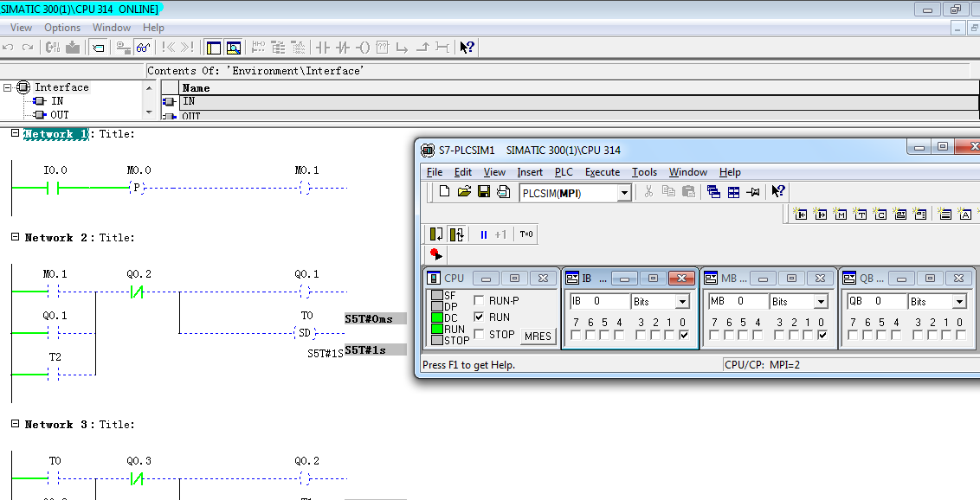
Task: Open Bits format dropdown in QB window
Action: [959, 302]
